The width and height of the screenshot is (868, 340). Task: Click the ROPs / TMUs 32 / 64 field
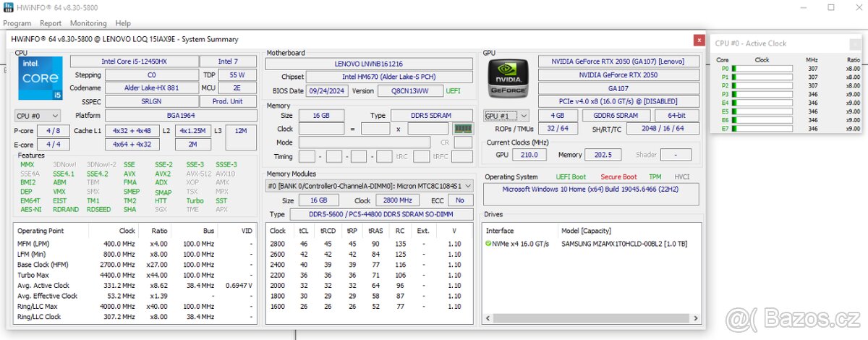click(558, 128)
